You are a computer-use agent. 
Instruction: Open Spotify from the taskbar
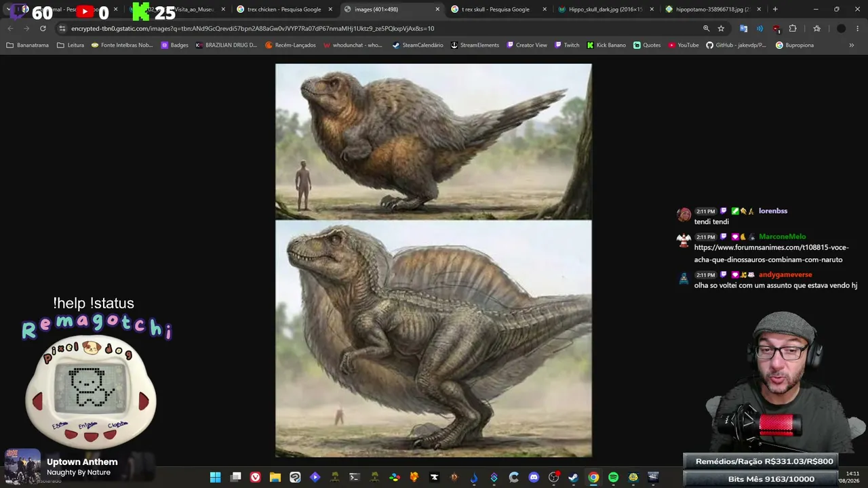613,477
